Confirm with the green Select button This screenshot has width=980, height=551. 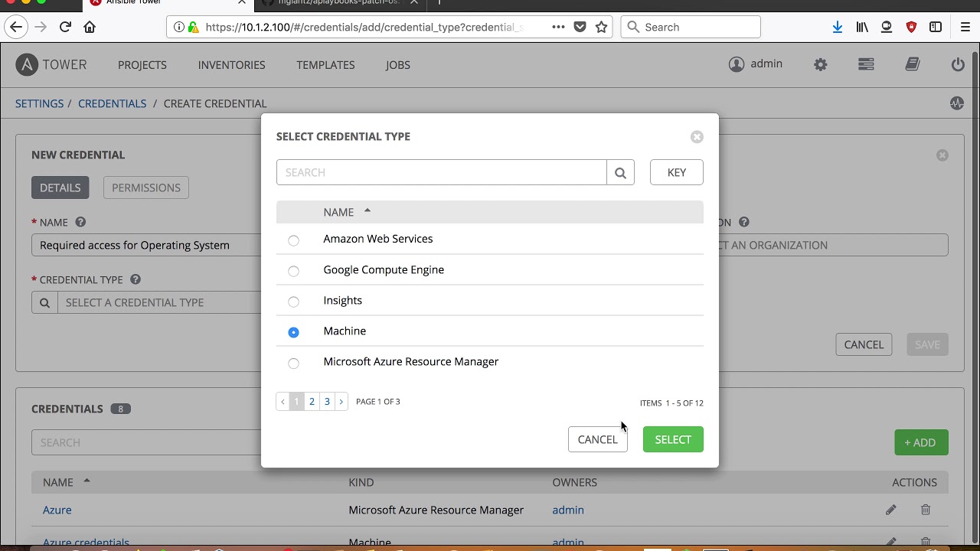point(673,439)
